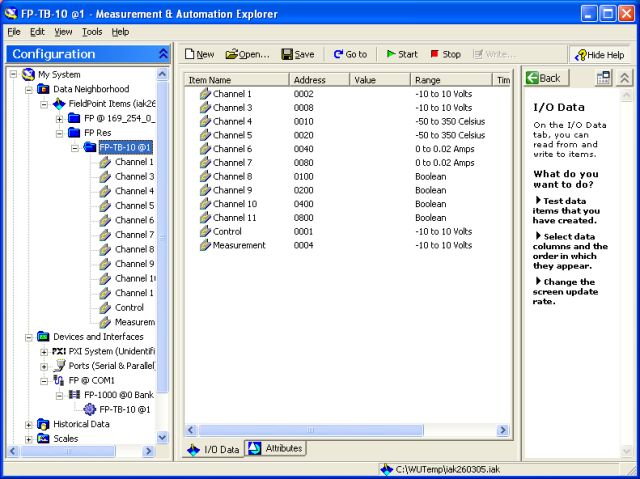Image resolution: width=640 pixels, height=479 pixels.
Task: Expand the Ports (Serial & Parallel) node
Action: pyautogui.click(x=44, y=366)
